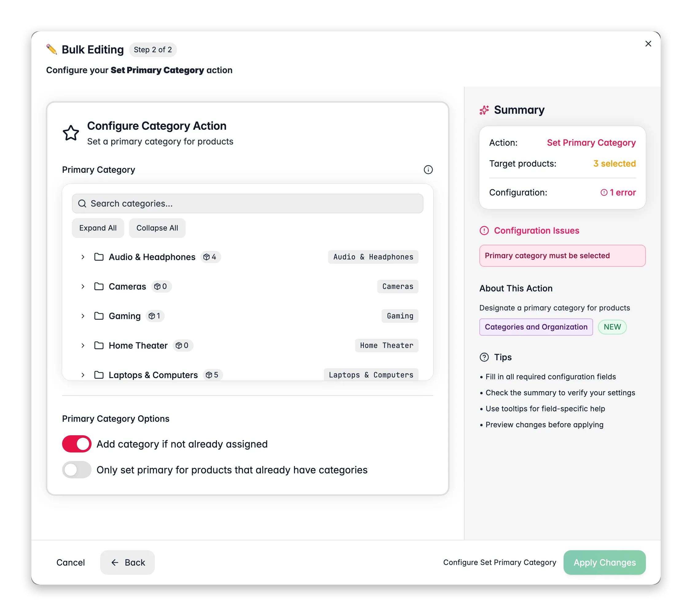Click the Gaming folder icon

tap(99, 316)
